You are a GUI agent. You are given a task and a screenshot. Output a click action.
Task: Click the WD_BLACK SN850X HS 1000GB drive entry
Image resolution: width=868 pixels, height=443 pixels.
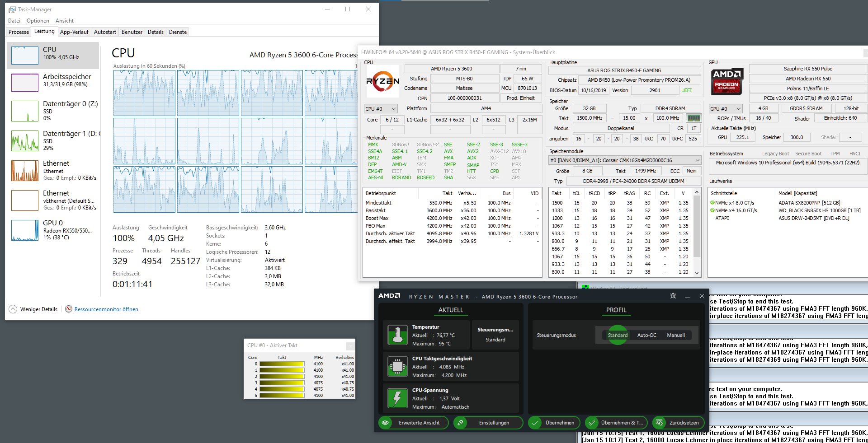pos(820,210)
